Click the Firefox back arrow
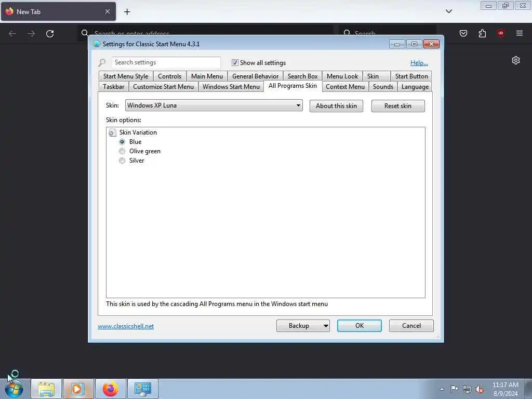 [12, 33]
